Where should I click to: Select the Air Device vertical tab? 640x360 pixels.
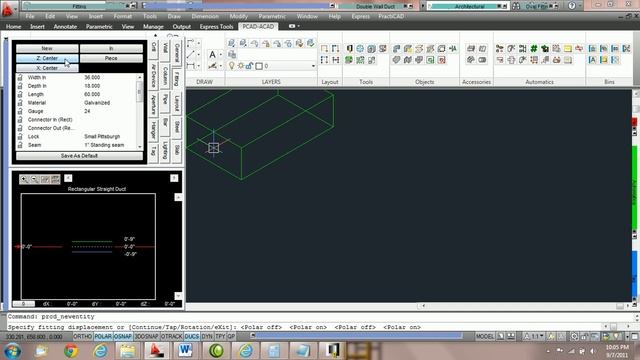pos(153,76)
